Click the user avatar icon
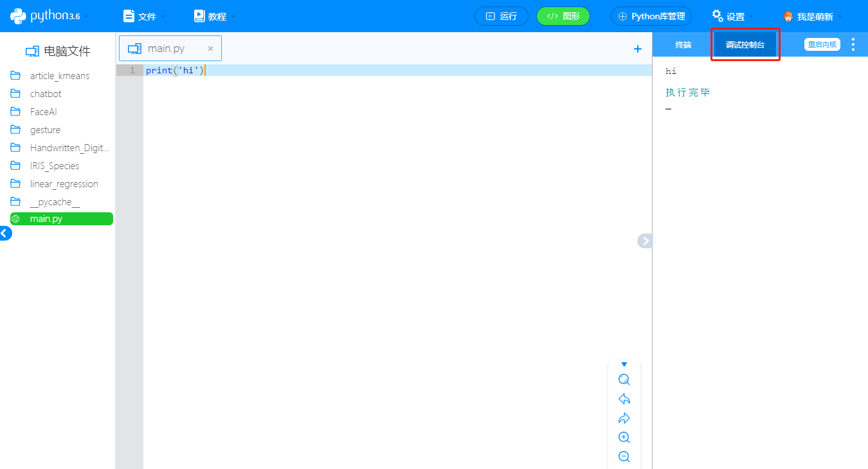The image size is (868, 469). (x=788, y=16)
